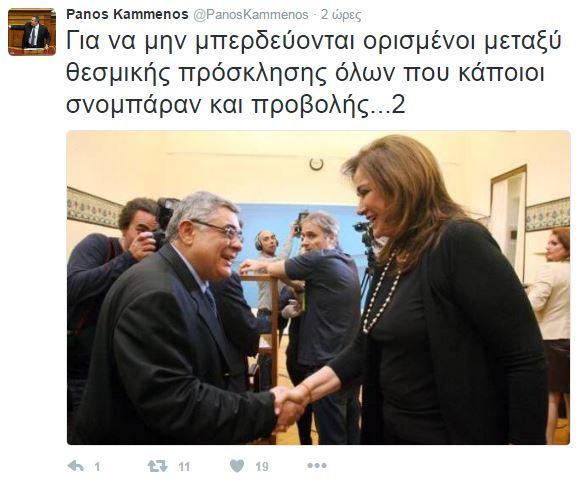Click the retweet count 11
581x482 pixels.
184,466
